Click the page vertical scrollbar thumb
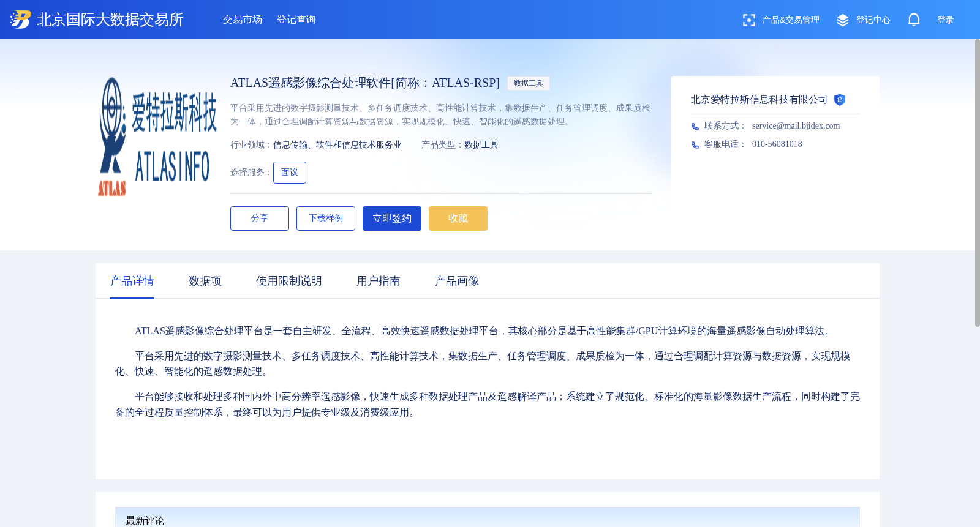 click(977, 182)
